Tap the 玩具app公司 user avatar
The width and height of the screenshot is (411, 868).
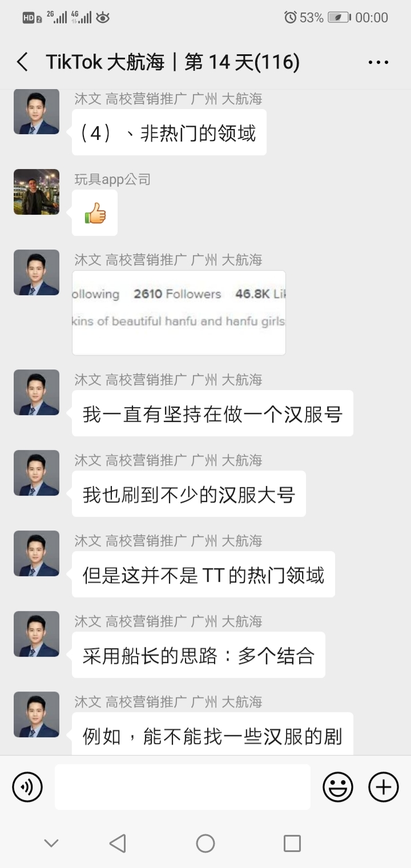tap(37, 192)
